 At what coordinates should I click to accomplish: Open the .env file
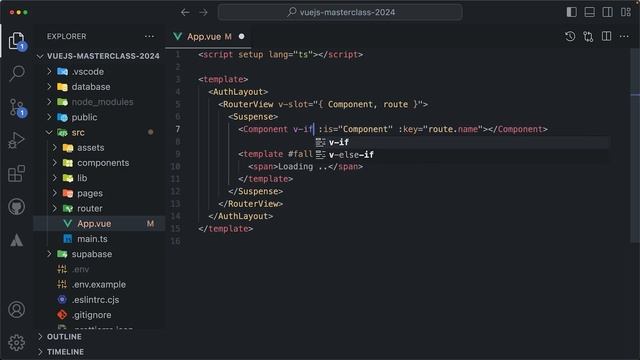(99, 269)
